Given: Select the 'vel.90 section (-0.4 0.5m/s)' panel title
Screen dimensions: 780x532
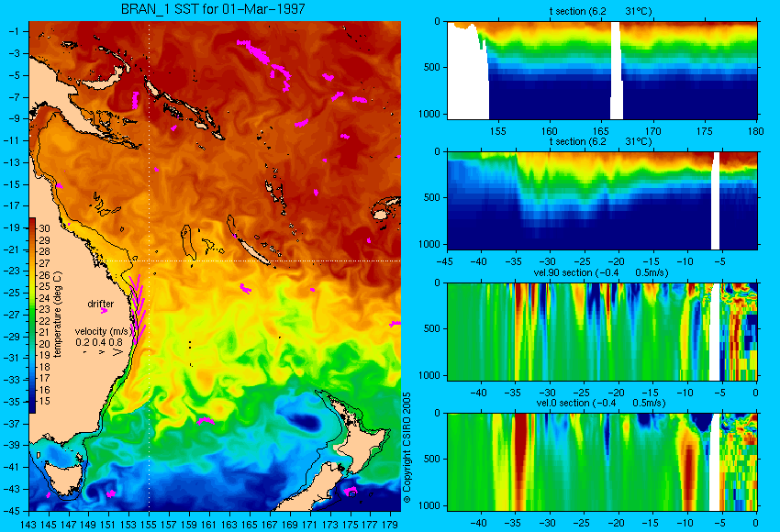Looking at the screenshot, I should tap(600, 272).
